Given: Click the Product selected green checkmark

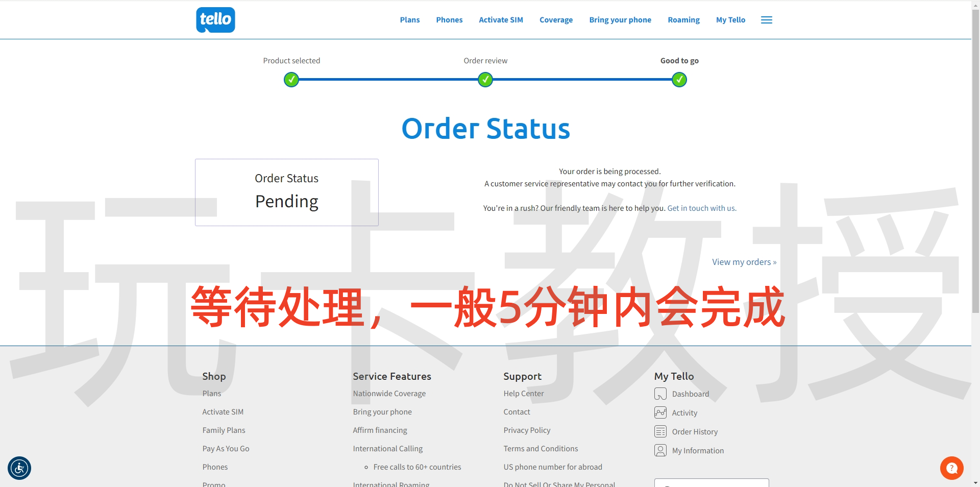Looking at the screenshot, I should click(x=291, y=80).
